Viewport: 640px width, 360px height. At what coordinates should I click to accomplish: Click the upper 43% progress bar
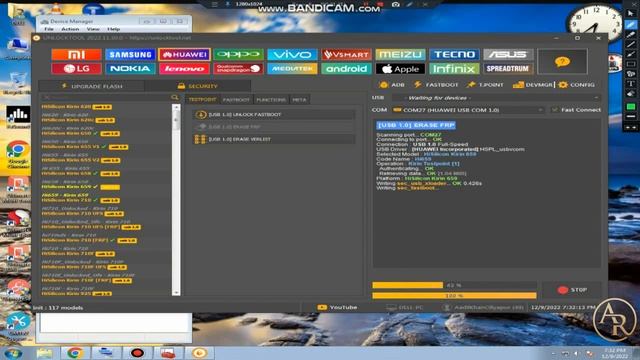coord(454,285)
